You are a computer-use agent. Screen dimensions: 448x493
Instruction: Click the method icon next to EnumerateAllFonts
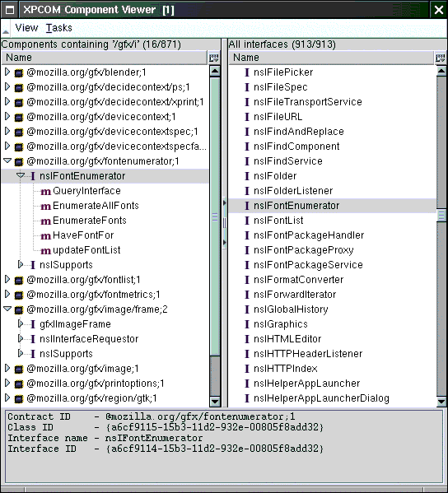click(45, 207)
